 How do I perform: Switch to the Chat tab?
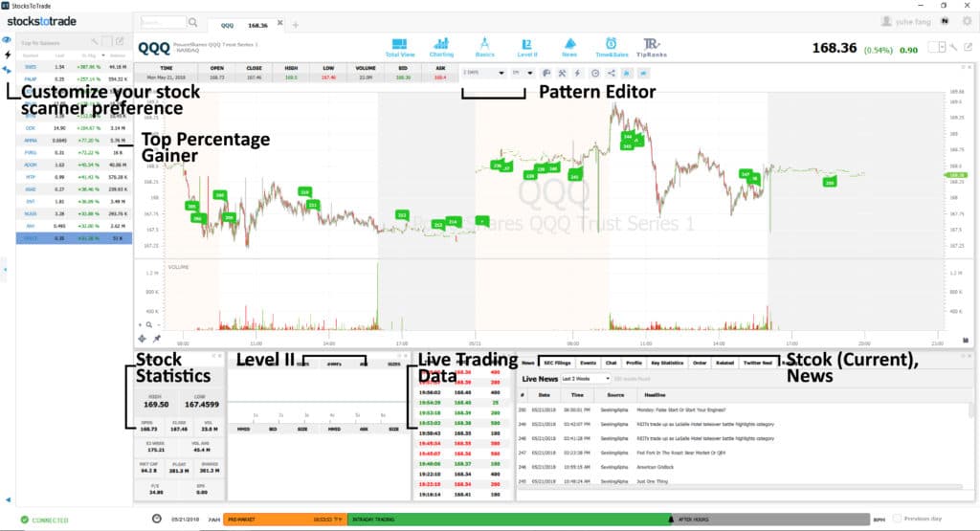[611, 363]
